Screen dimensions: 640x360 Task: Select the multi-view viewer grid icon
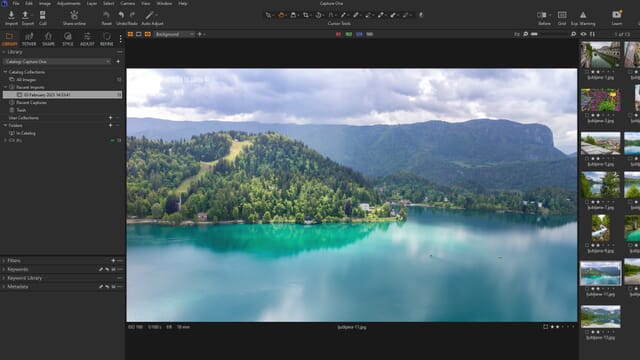[x=130, y=34]
